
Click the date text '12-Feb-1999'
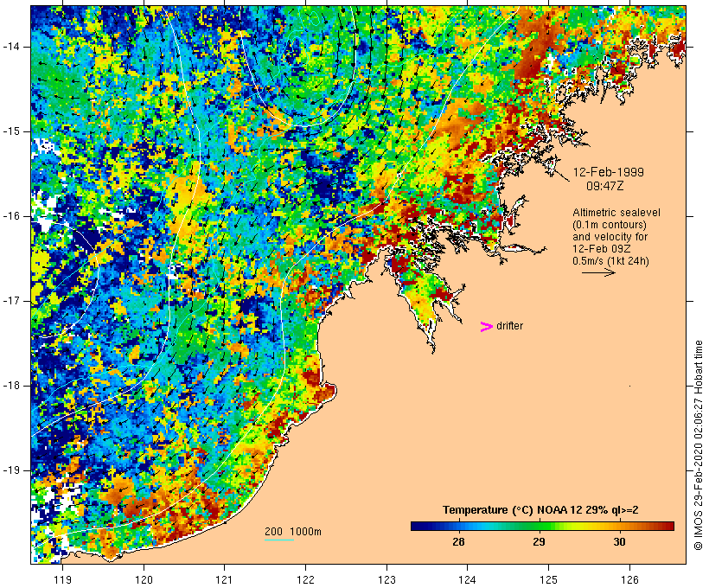point(608,172)
